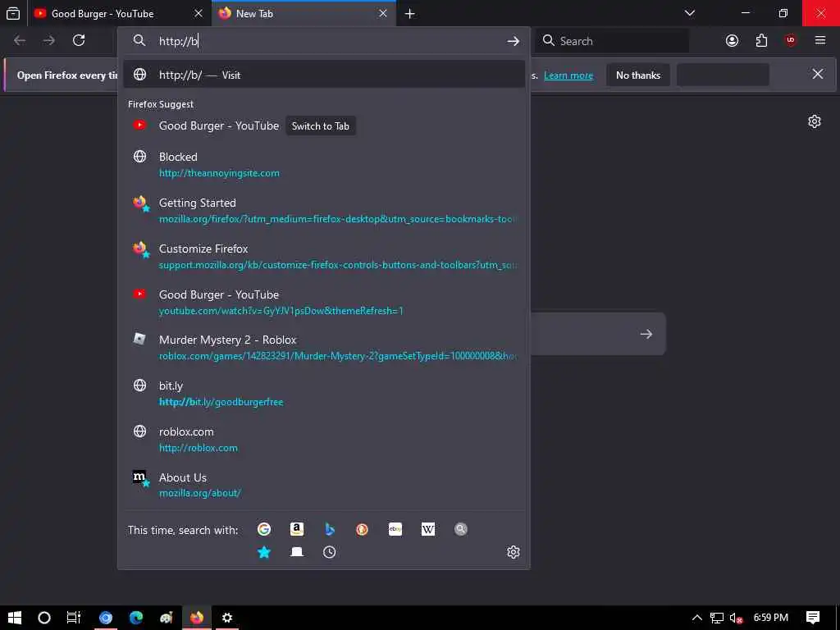Image resolution: width=840 pixels, height=630 pixels.
Task: Search this time with DuckDuckGo
Action: (x=362, y=529)
